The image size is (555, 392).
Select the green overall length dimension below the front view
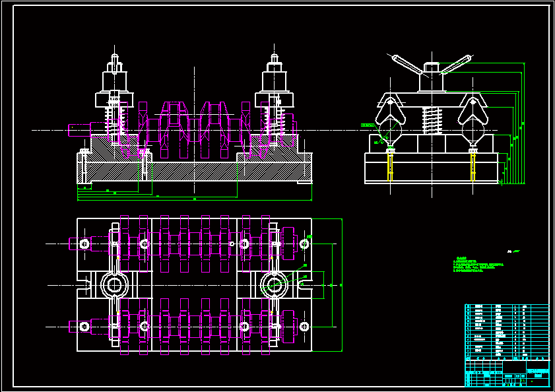tap(194, 200)
